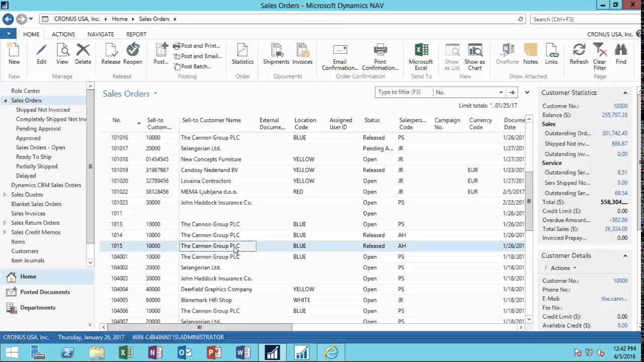
Task: Refresh the sales orders page
Action: [x=579, y=54]
